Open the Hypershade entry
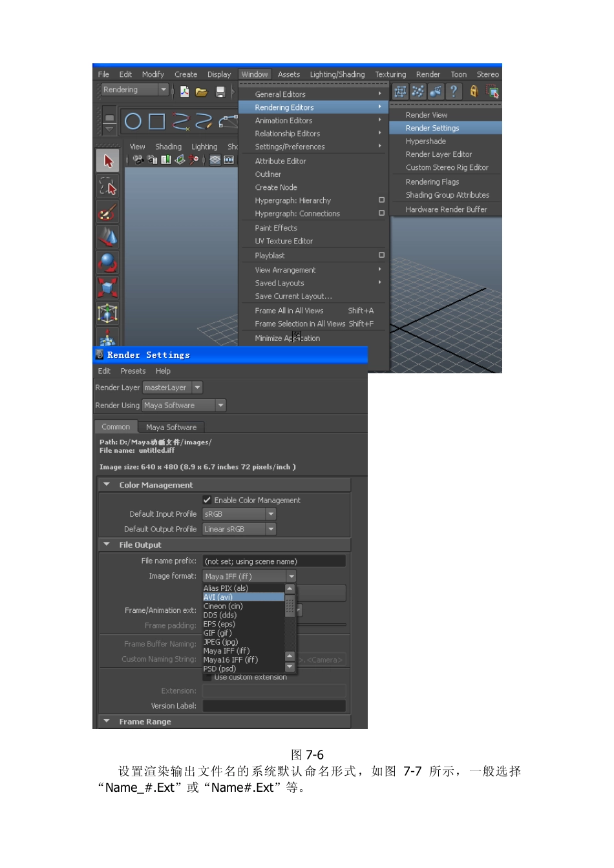 coord(425,141)
